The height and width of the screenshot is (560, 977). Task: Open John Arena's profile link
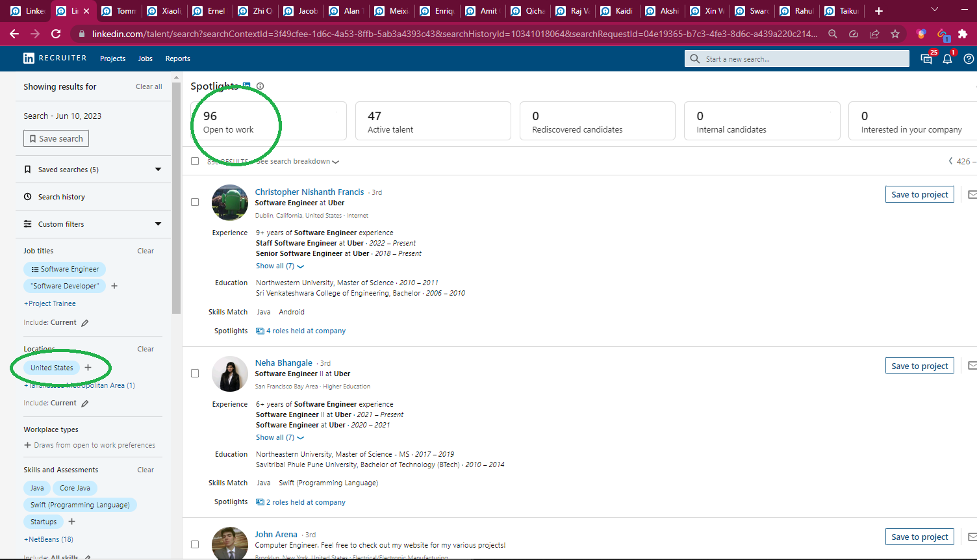click(276, 534)
